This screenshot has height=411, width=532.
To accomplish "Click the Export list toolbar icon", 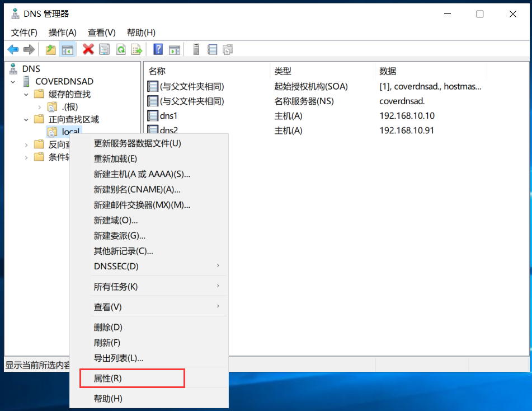I will coord(136,50).
